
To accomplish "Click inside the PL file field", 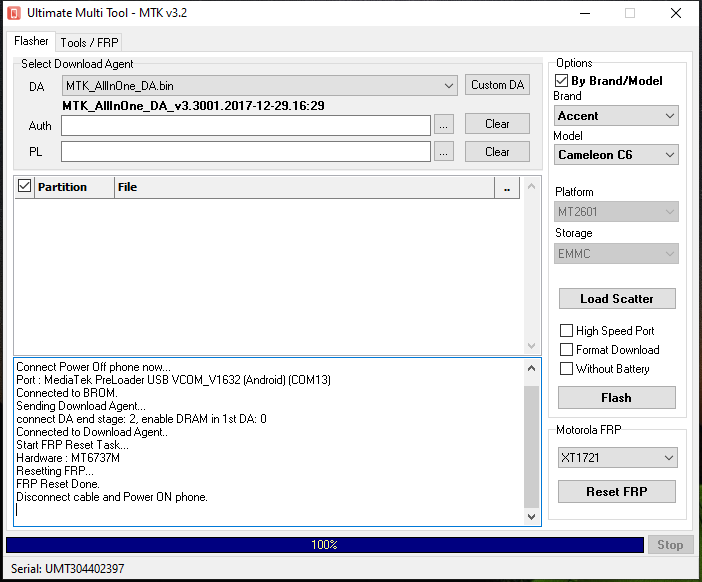I will [x=246, y=152].
